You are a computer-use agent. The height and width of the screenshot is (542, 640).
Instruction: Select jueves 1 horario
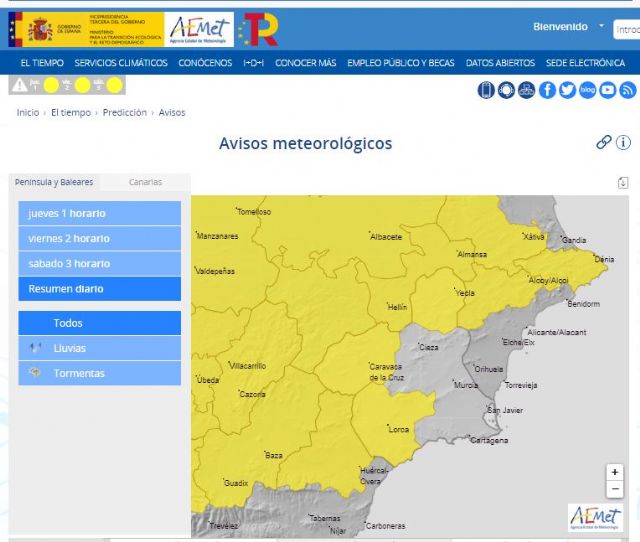[100, 213]
